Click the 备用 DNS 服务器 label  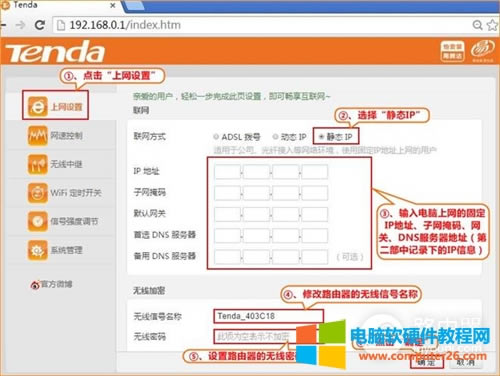point(165,256)
